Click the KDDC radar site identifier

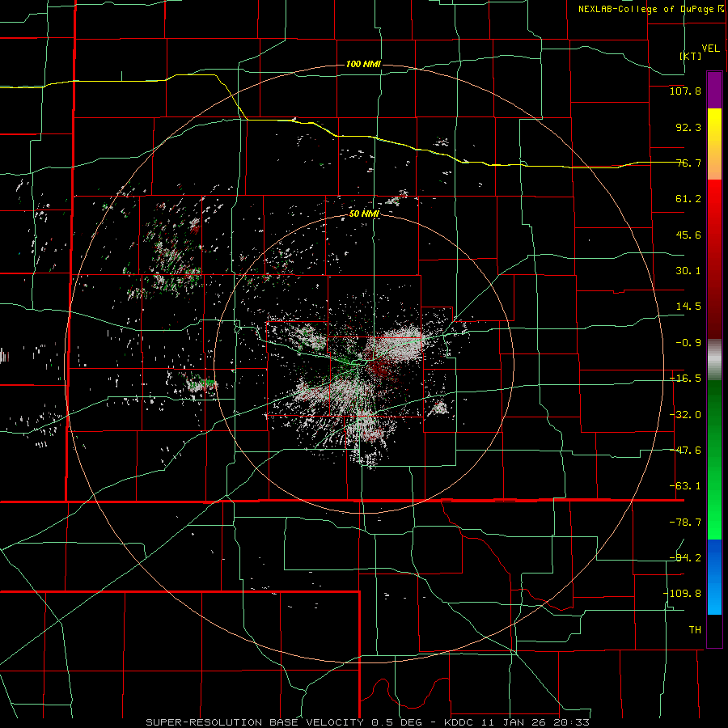tap(457, 722)
